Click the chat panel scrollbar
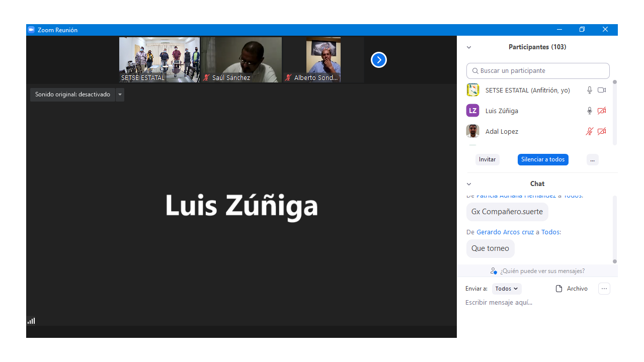Image resolution: width=644 pixels, height=362 pixels. 615,229
